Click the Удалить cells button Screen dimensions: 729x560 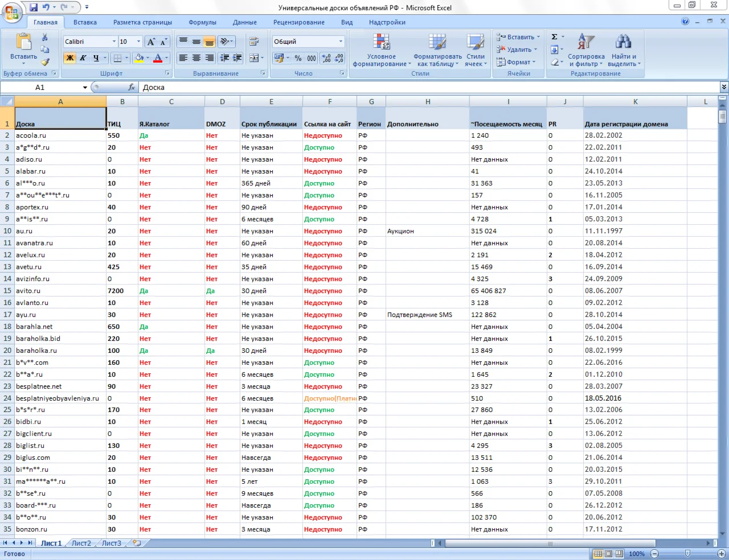518,50
